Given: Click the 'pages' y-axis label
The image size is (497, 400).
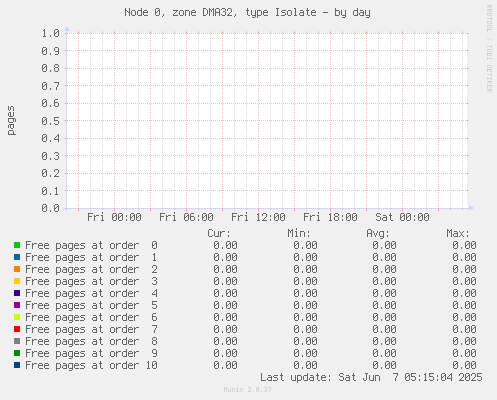Looking at the screenshot, I should [x=11, y=121].
